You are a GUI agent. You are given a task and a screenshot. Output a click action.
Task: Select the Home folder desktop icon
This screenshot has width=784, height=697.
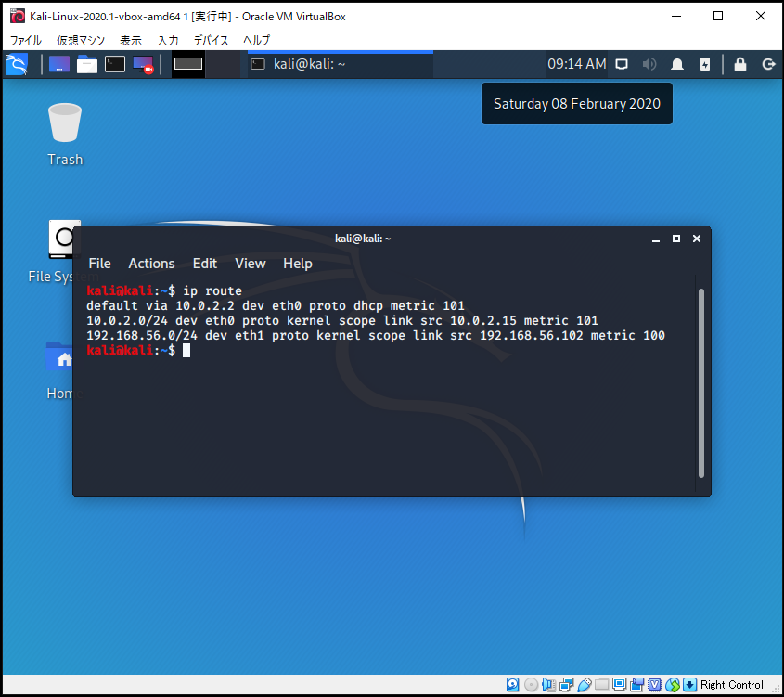[59, 370]
